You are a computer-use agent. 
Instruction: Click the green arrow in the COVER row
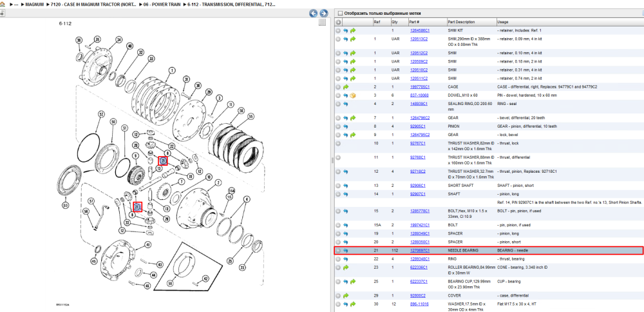click(345, 295)
